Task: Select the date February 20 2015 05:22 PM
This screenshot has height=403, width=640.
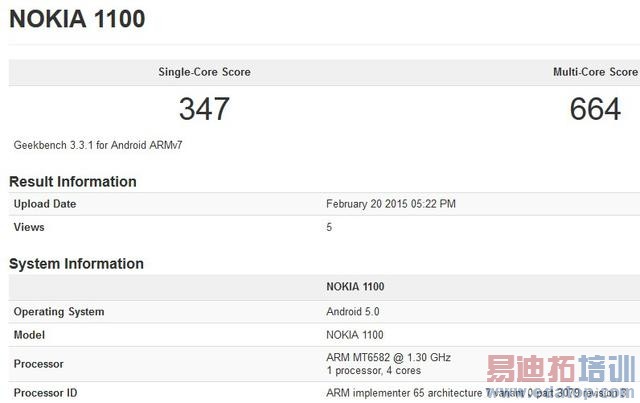Action: tap(391, 204)
